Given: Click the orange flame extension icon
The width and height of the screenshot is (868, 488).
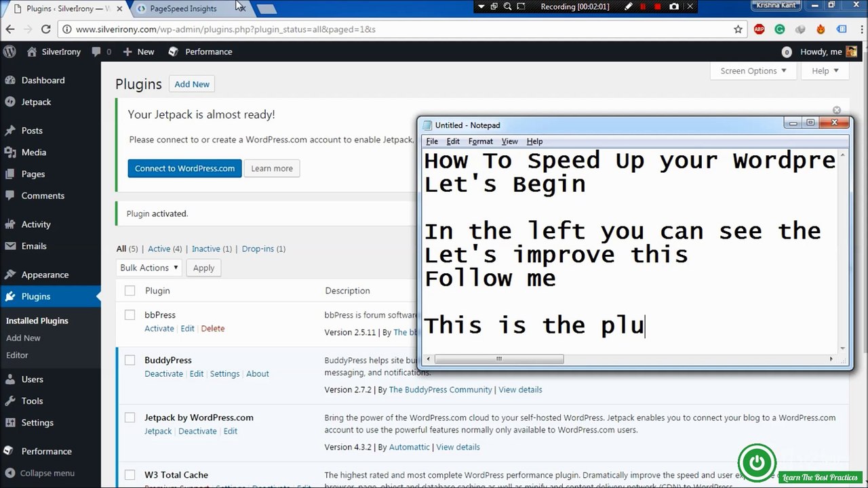Looking at the screenshot, I should (821, 29).
